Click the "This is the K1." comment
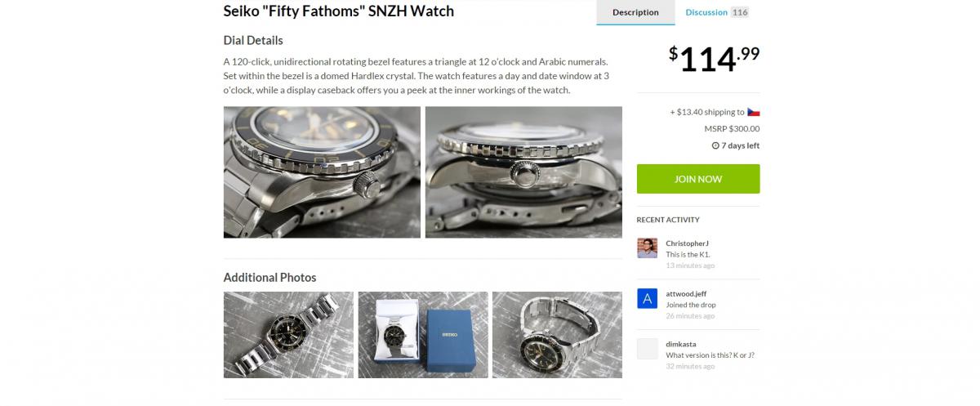The image size is (980, 406). pos(688,254)
